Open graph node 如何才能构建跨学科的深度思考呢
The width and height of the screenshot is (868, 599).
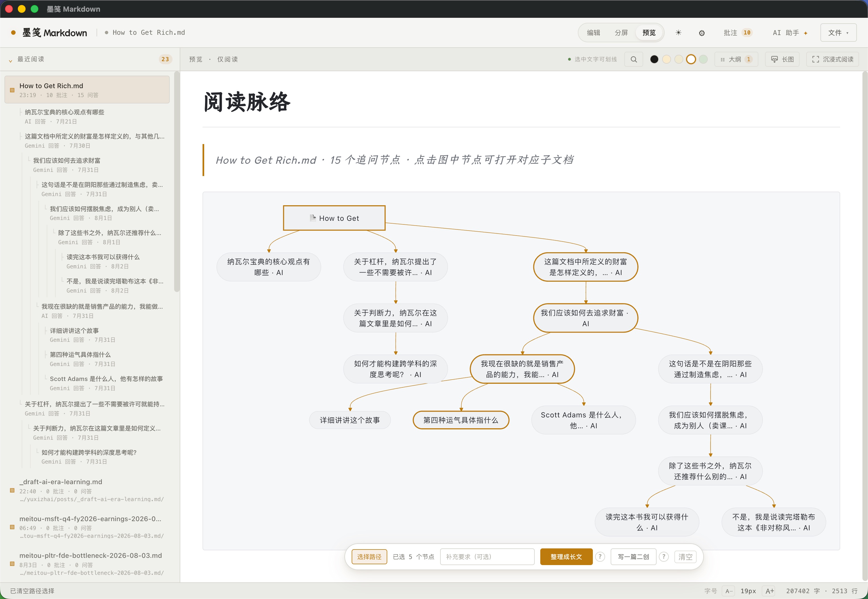pyautogui.click(x=395, y=369)
